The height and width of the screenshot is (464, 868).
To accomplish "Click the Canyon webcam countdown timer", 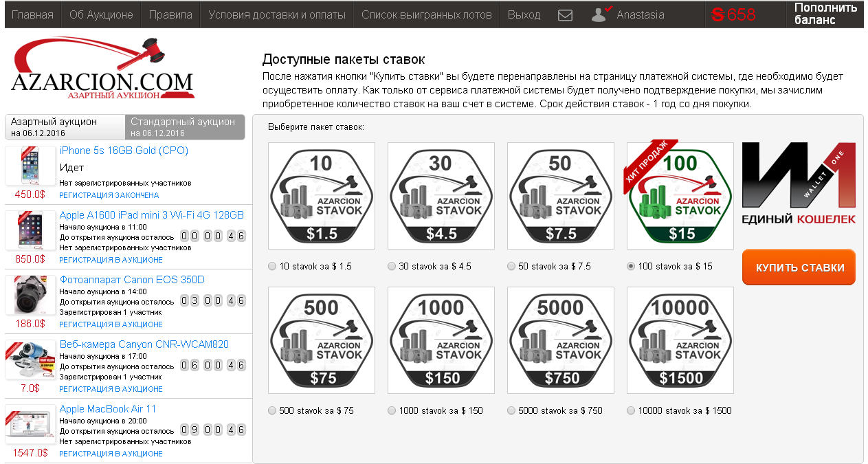I will 212,366.
